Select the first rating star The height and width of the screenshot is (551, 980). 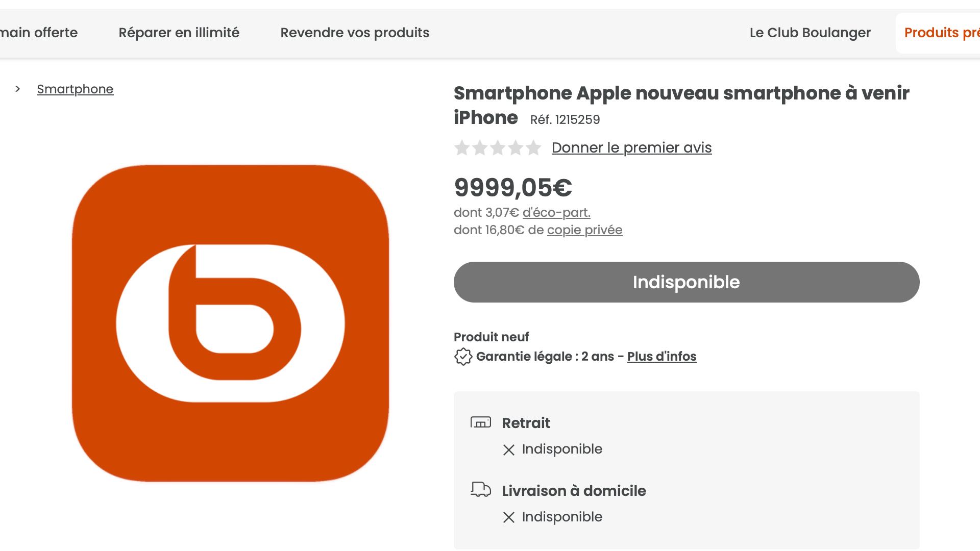[x=462, y=148]
